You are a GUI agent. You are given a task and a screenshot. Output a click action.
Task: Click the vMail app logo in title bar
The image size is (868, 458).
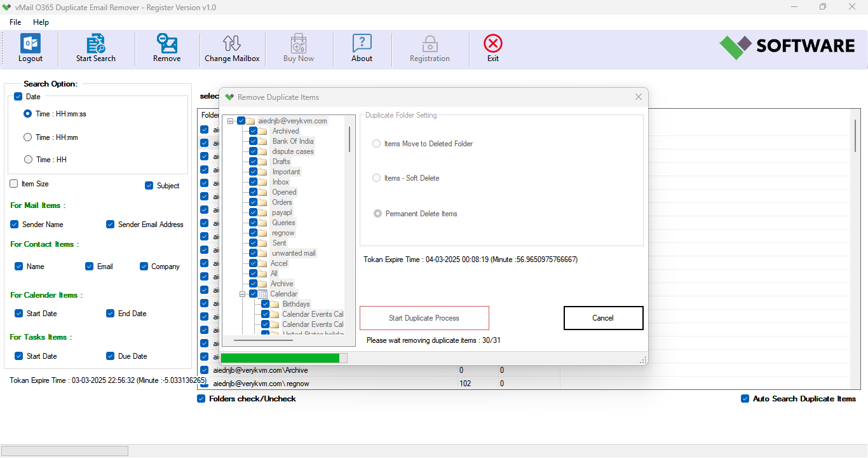click(7, 7)
